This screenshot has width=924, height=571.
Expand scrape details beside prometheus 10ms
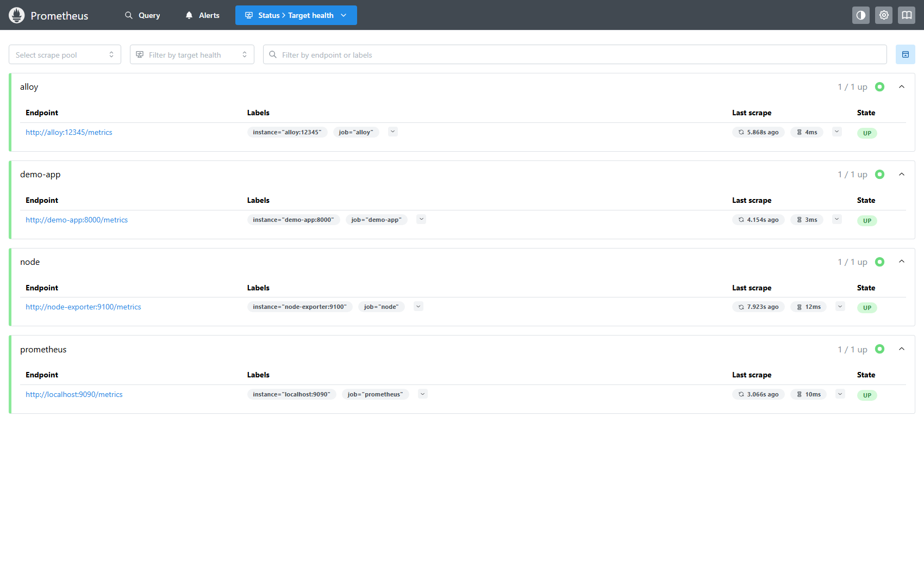840,394
